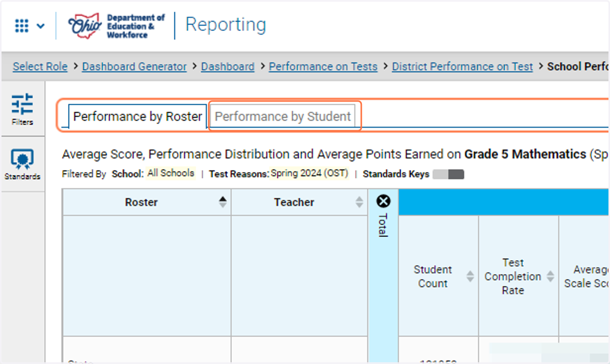Open the Filters panel icon
The image size is (610, 364).
pos(22,109)
